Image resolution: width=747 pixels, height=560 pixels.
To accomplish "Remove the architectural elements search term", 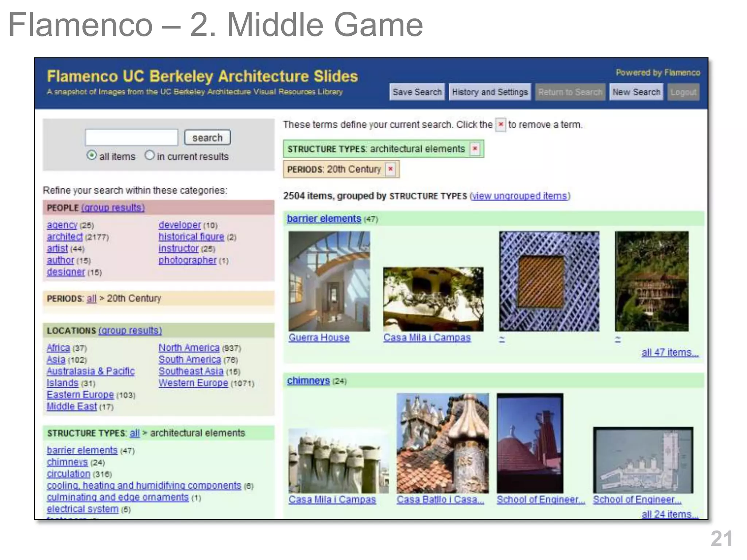I will [475, 149].
